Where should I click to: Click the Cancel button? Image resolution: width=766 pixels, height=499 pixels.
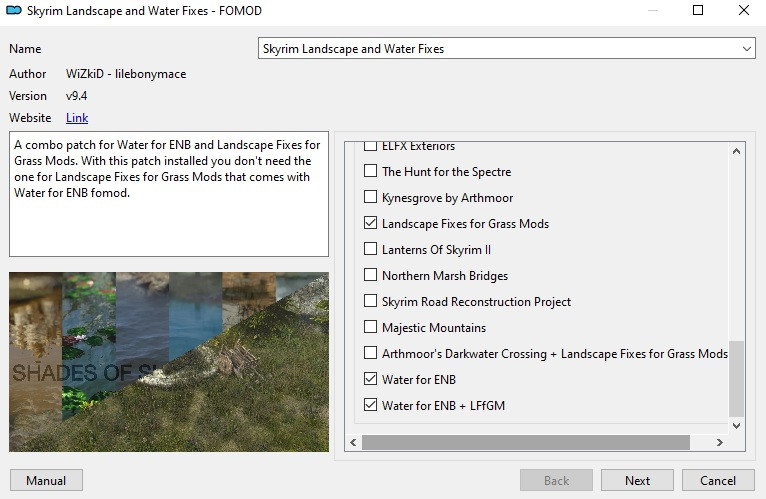click(x=718, y=480)
